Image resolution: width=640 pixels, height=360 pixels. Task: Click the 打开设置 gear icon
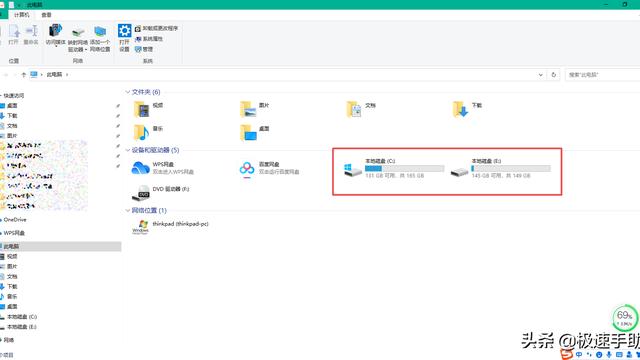124,31
